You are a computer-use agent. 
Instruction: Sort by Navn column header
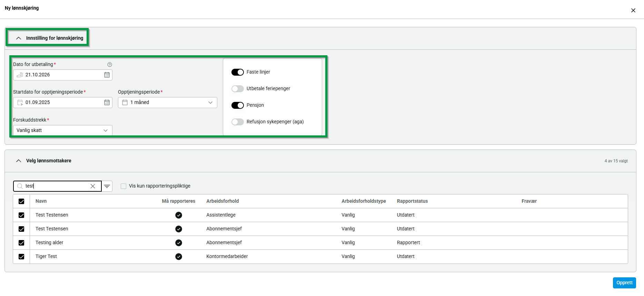(41, 201)
